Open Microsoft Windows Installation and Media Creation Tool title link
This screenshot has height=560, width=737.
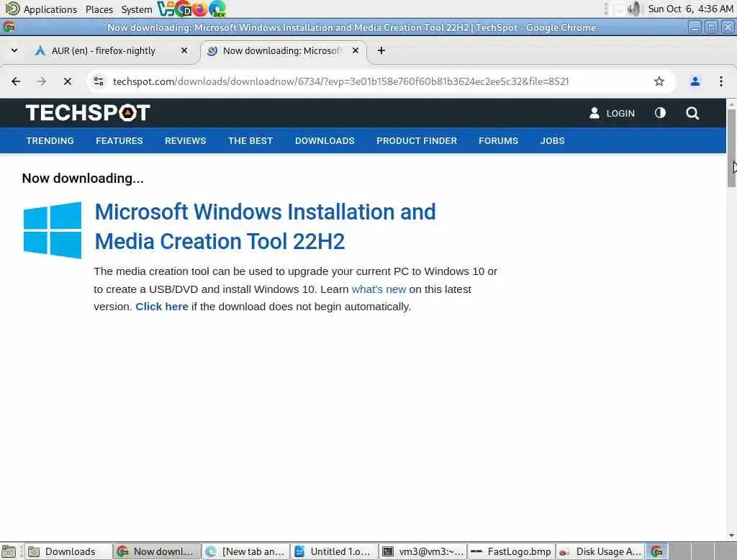(265, 227)
